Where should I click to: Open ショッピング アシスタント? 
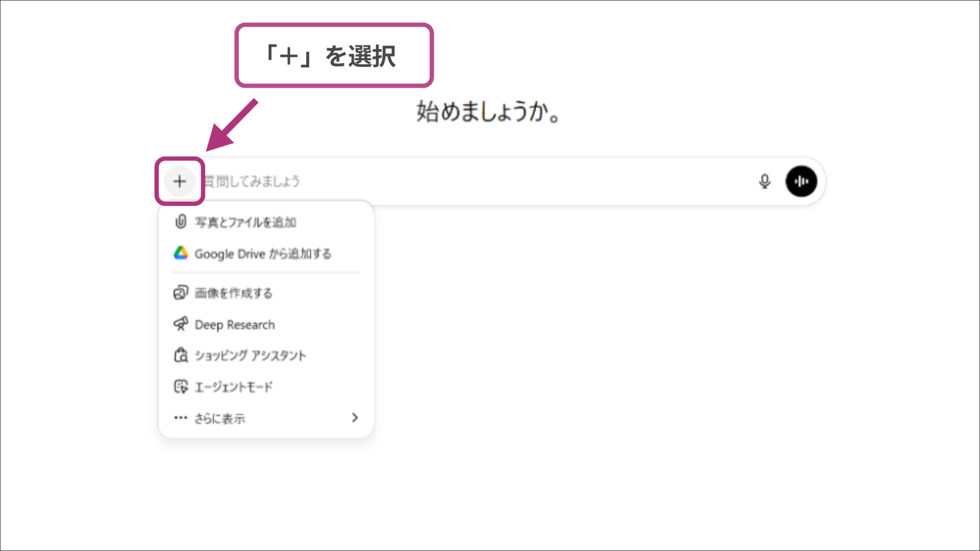pos(250,356)
